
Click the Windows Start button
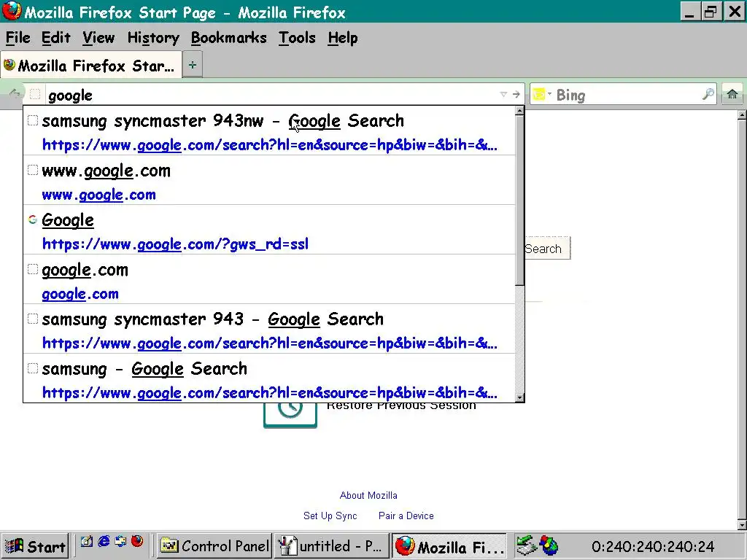(35, 545)
